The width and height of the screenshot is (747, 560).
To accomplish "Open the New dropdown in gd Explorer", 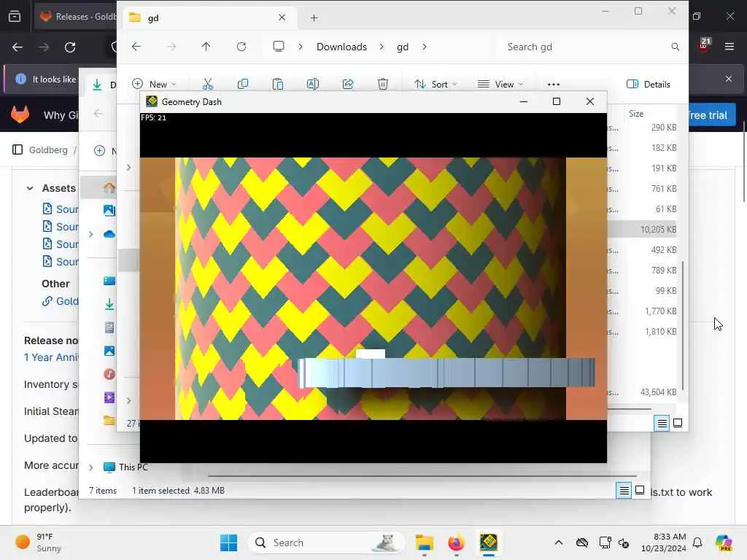I will pos(155,85).
